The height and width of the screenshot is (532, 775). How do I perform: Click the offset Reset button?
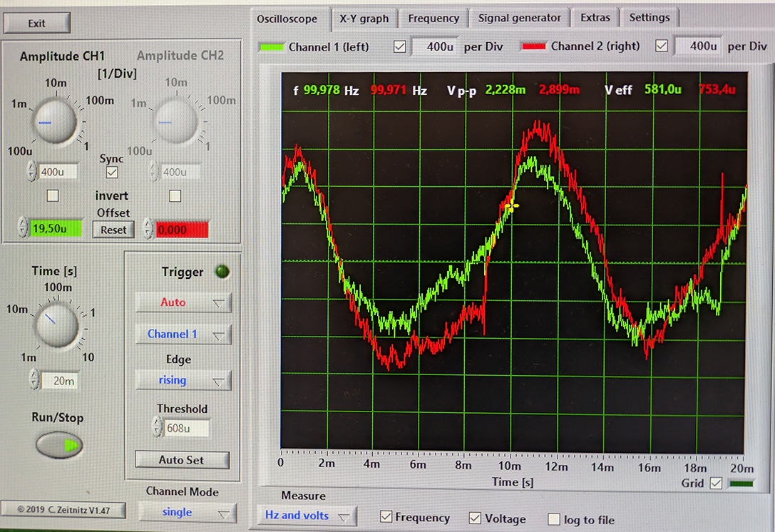113,230
